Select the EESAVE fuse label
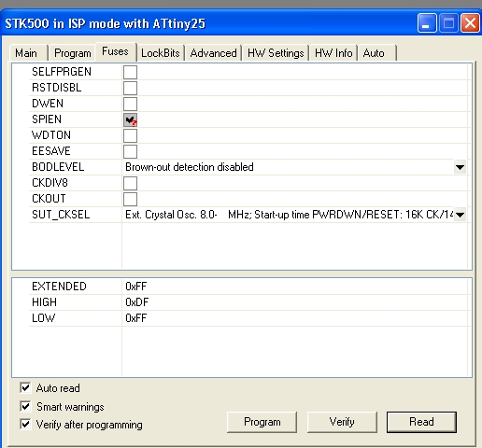 [51, 151]
